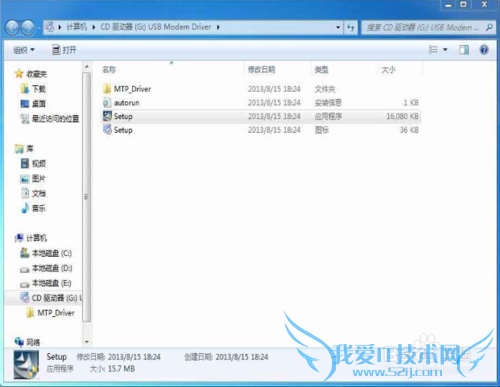Open Help with the question mark icon

484,50
